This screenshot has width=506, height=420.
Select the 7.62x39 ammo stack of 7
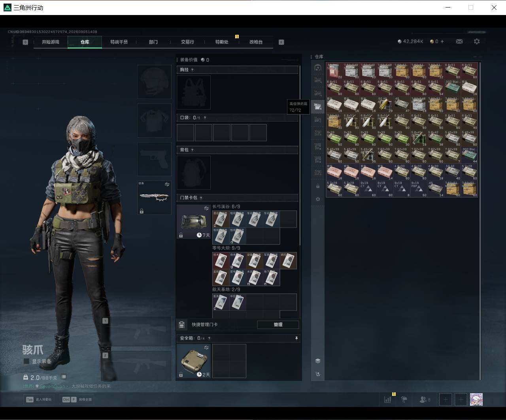pyautogui.click(x=453, y=155)
